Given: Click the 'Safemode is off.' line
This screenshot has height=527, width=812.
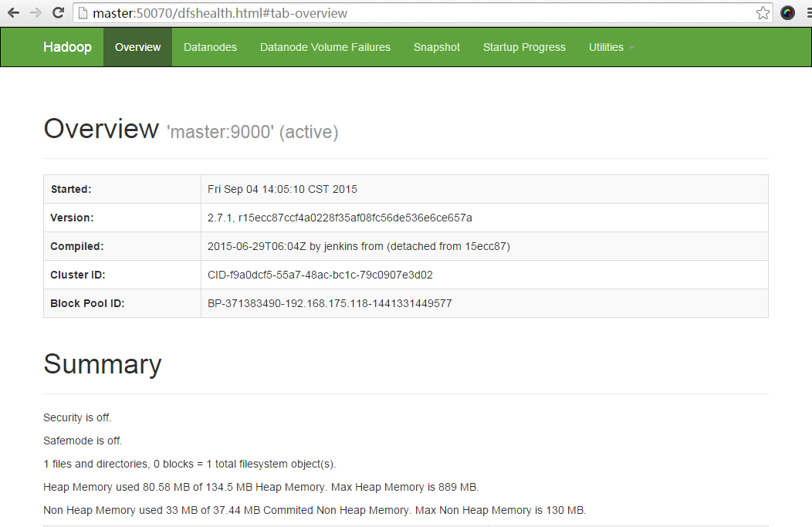Looking at the screenshot, I should 83,441.
